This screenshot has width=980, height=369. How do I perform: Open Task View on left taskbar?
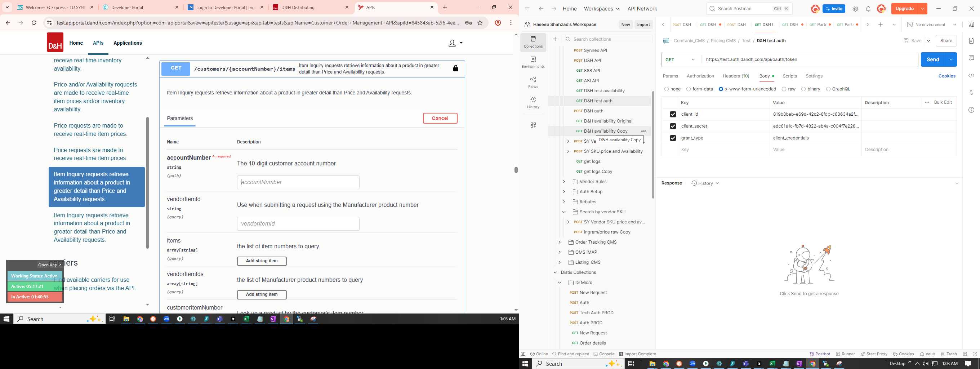tap(112, 319)
